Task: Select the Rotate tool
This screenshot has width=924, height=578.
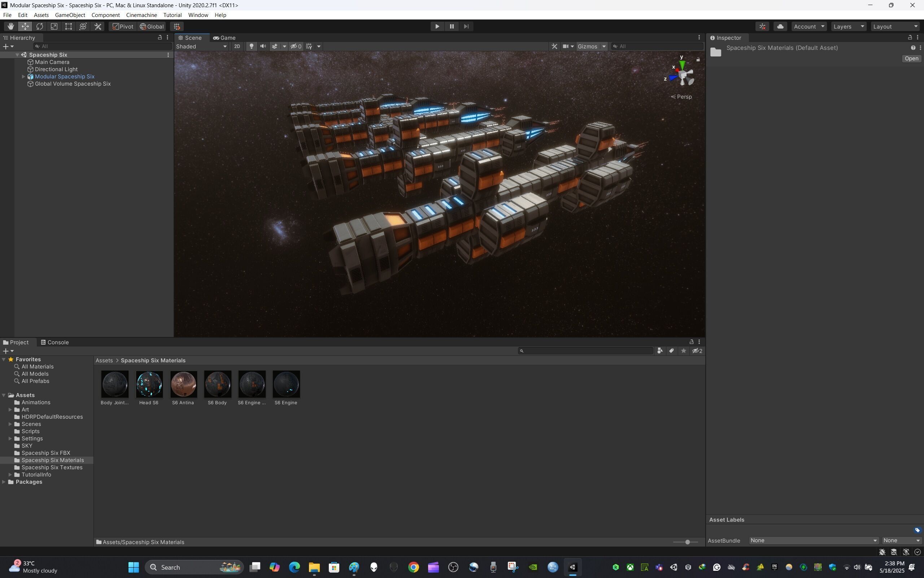Action: click(40, 26)
